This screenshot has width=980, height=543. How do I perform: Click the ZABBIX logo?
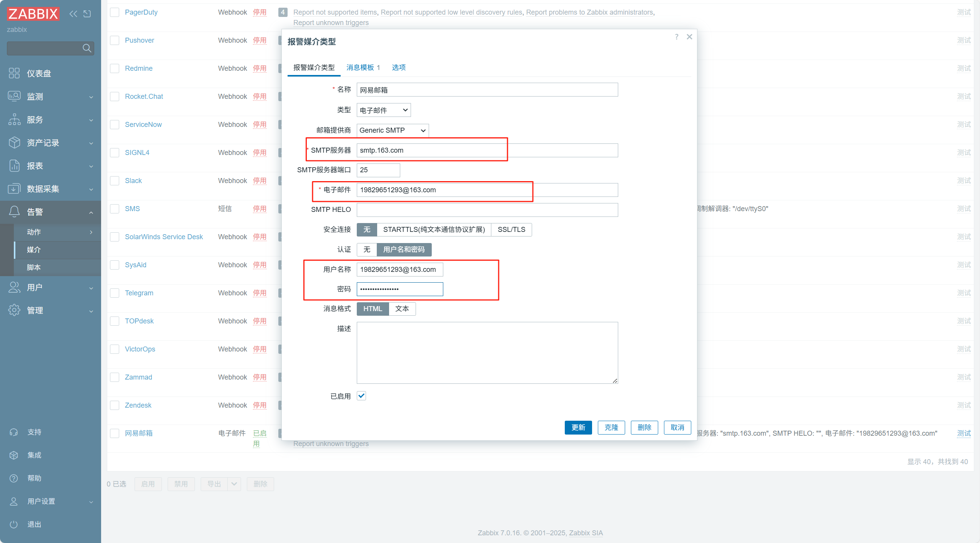[x=33, y=14]
